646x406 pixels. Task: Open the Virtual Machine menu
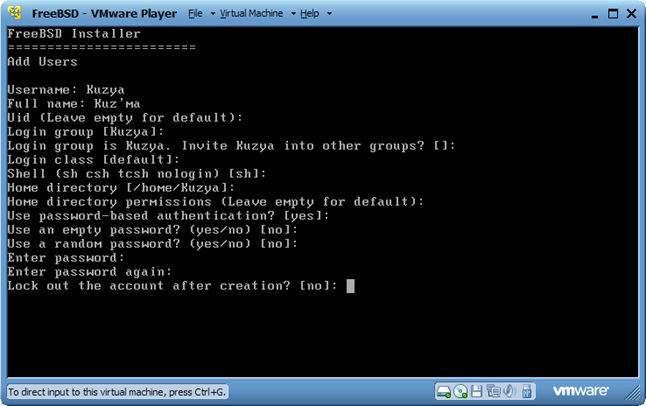tap(257, 14)
